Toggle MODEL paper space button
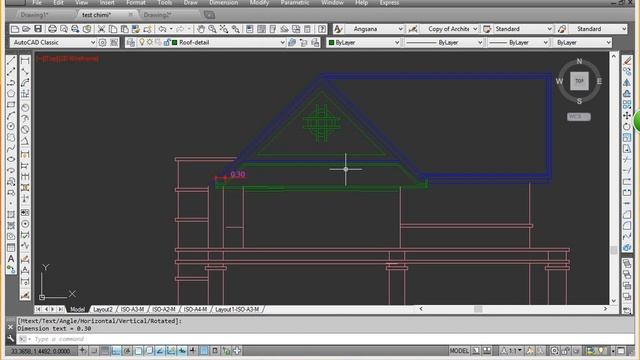This screenshot has width=640, height=360. click(459, 351)
